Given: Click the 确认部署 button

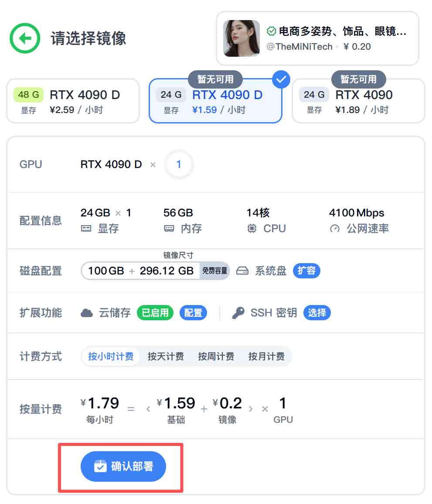Looking at the screenshot, I should [x=123, y=466].
